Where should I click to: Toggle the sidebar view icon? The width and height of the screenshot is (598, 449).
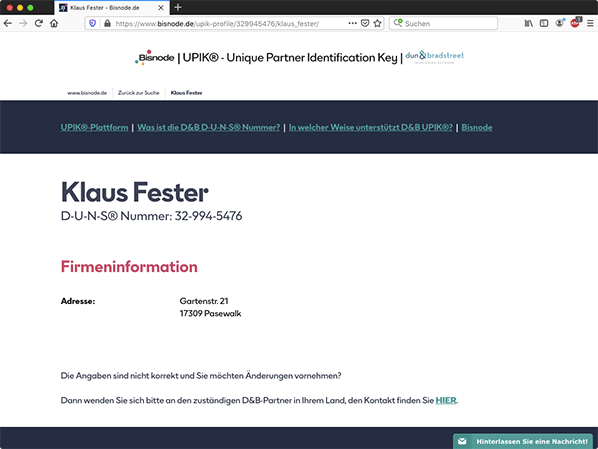[x=544, y=23]
